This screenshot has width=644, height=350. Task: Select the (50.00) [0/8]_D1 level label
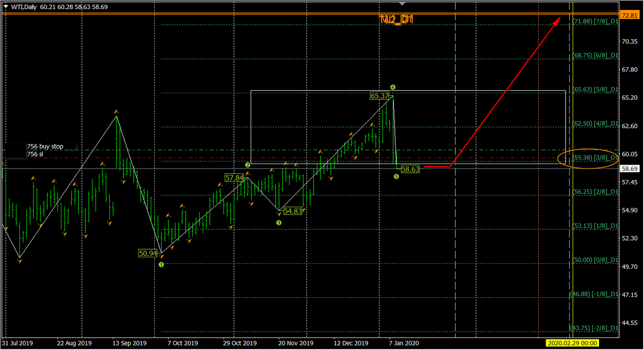[x=596, y=260]
